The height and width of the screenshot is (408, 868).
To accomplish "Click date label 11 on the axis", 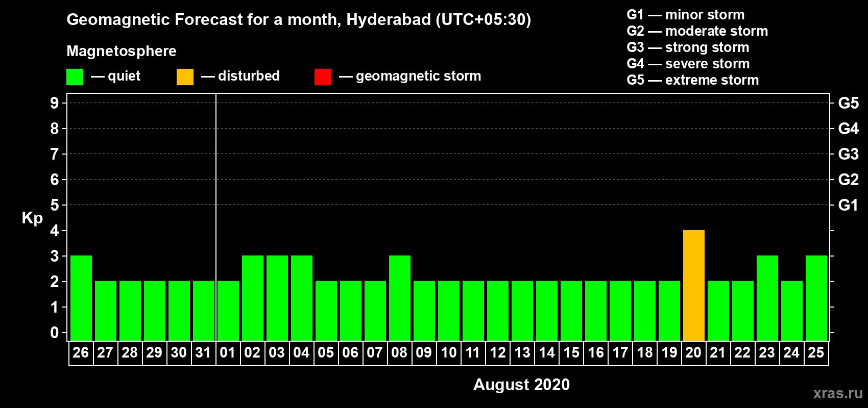I will pos(473,352).
